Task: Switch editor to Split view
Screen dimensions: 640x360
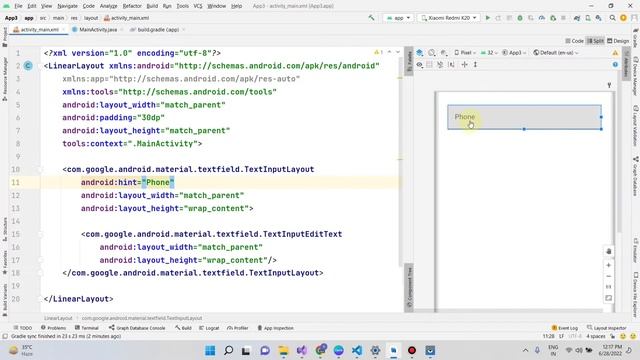Action: point(595,41)
